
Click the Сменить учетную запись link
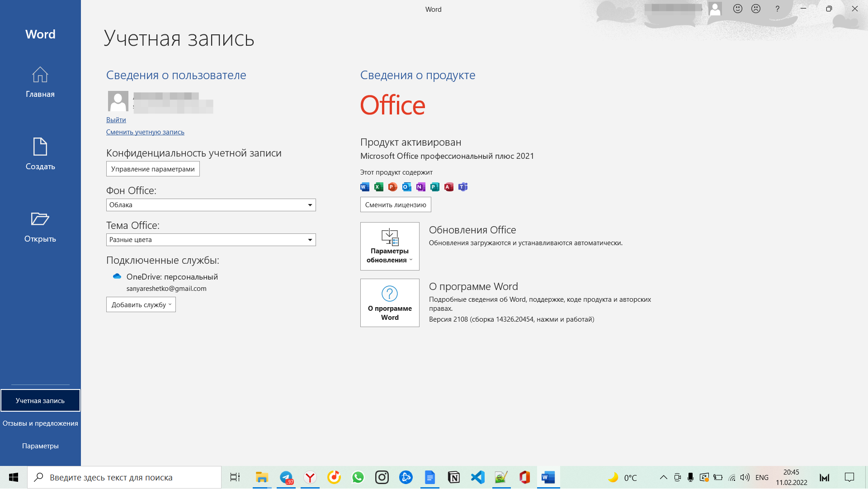pyautogui.click(x=145, y=132)
